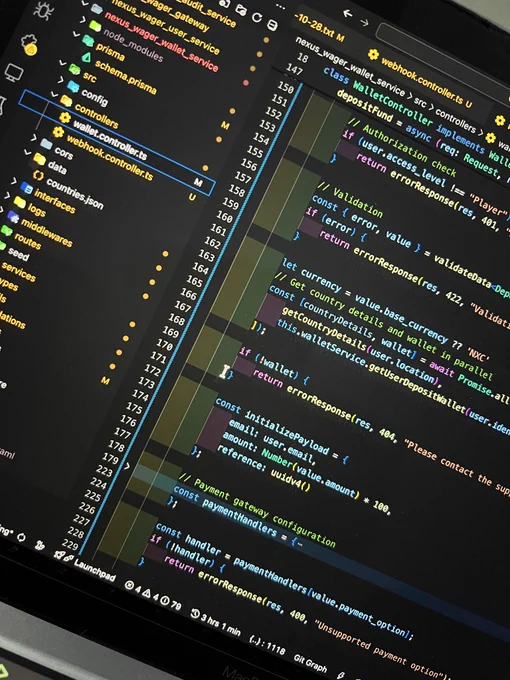
Task: Collapse the data folder chevron
Action: coord(27,152)
